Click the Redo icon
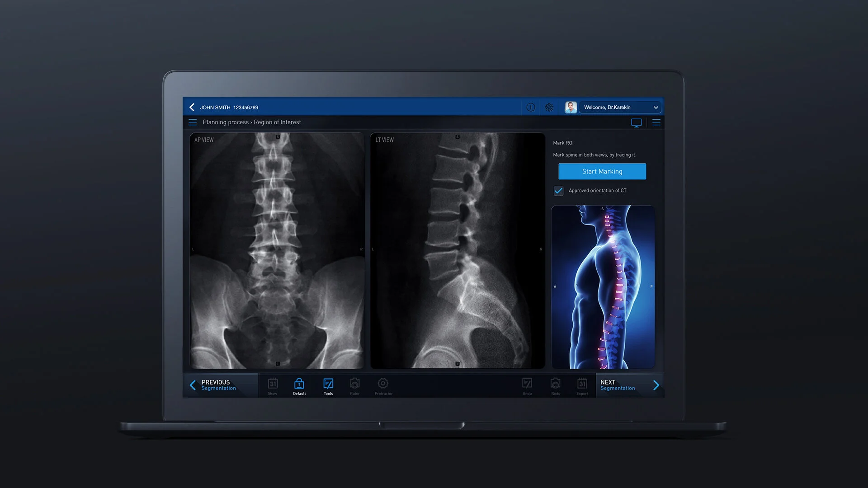Viewport: 868px width, 488px height. click(x=556, y=385)
